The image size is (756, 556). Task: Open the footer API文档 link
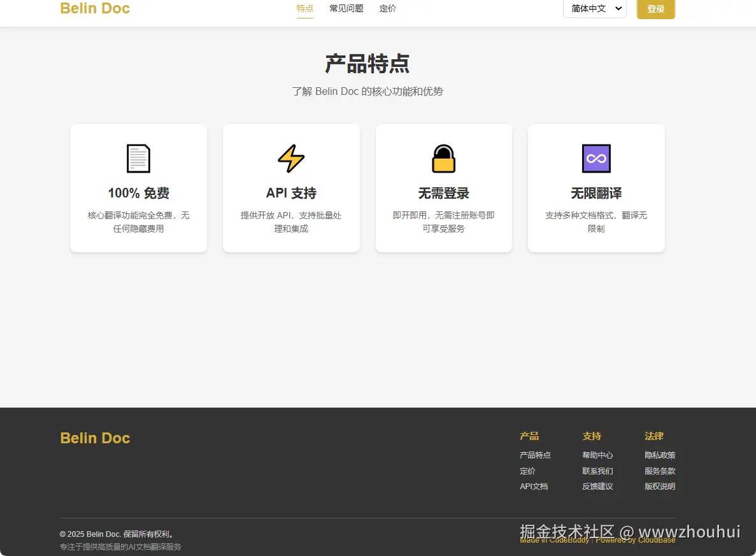(x=534, y=487)
